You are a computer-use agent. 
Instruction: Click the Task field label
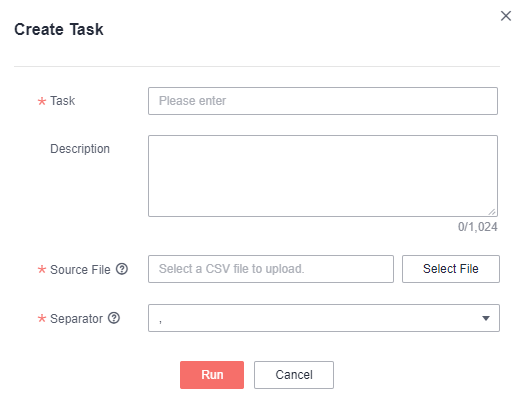click(x=62, y=101)
